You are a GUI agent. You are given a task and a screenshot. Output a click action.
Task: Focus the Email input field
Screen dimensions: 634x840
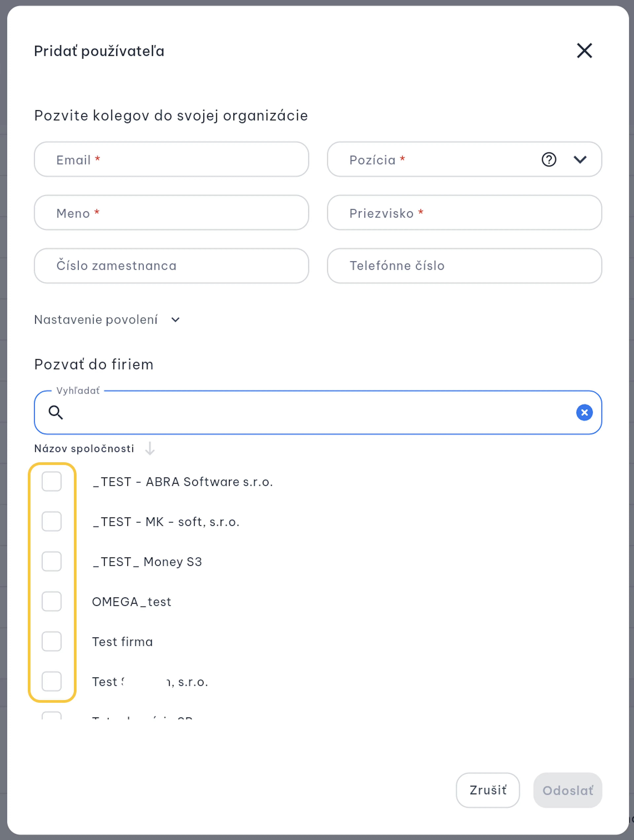(172, 159)
